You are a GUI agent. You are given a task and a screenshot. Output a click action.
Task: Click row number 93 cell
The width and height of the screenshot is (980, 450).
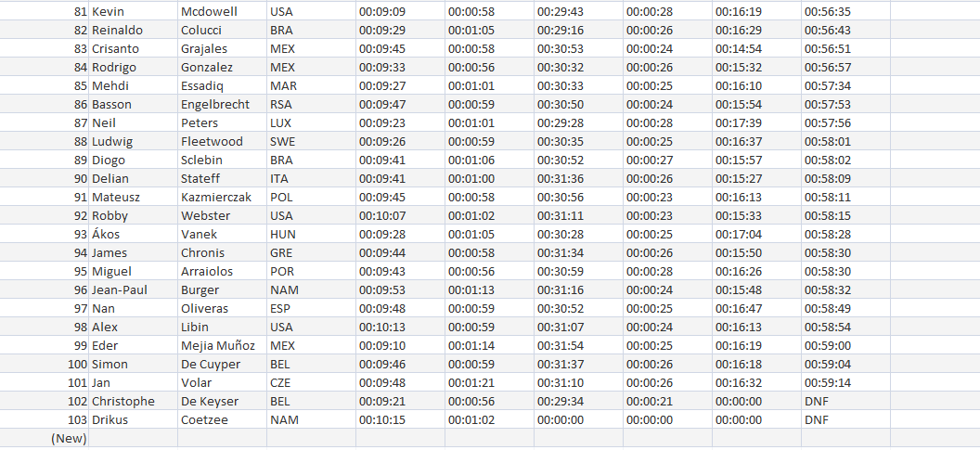[x=45, y=235]
